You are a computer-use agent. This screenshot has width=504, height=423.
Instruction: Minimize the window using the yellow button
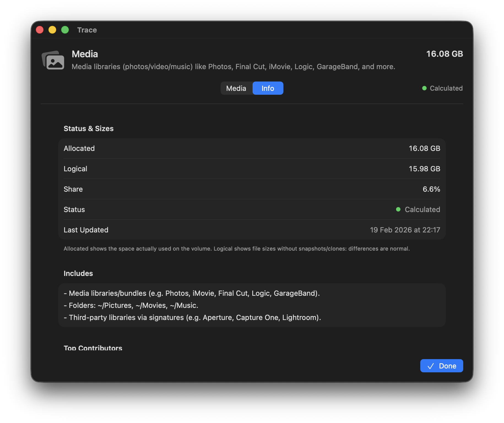(x=52, y=30)
